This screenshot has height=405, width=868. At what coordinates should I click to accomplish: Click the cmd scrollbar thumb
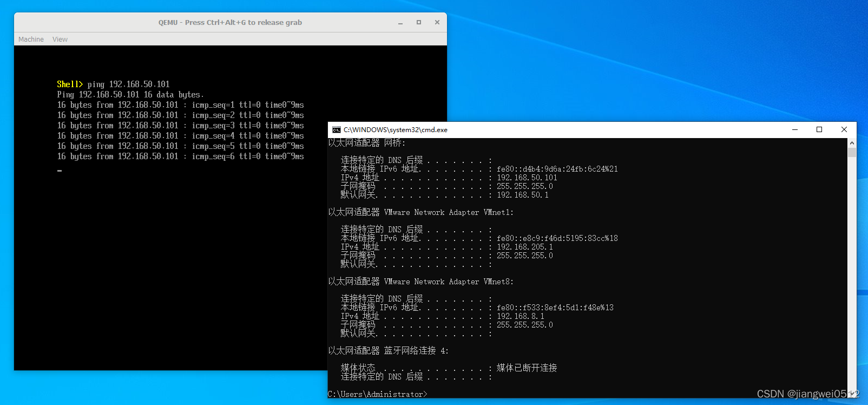[852, 153]
